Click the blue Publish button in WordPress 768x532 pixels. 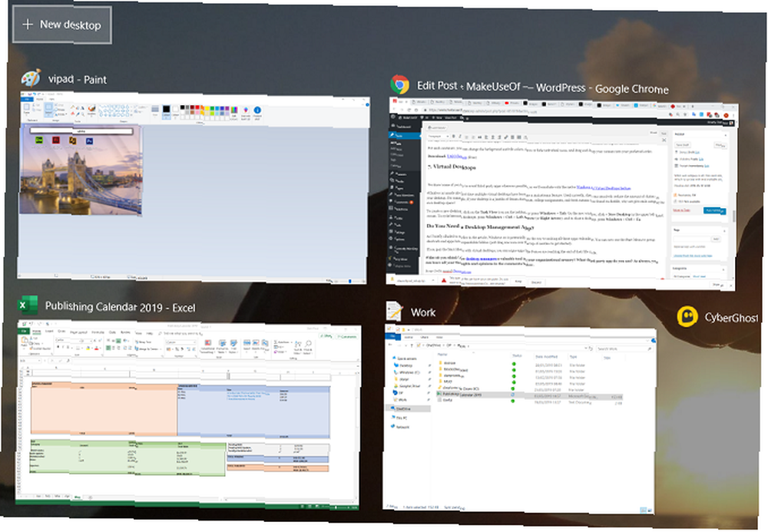click(714, 210)
